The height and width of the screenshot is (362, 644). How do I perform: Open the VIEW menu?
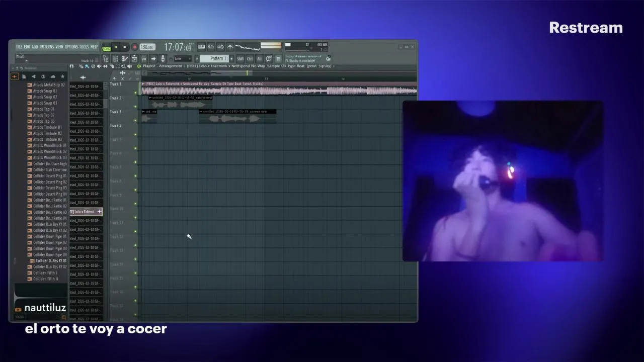tap(59, 47)
